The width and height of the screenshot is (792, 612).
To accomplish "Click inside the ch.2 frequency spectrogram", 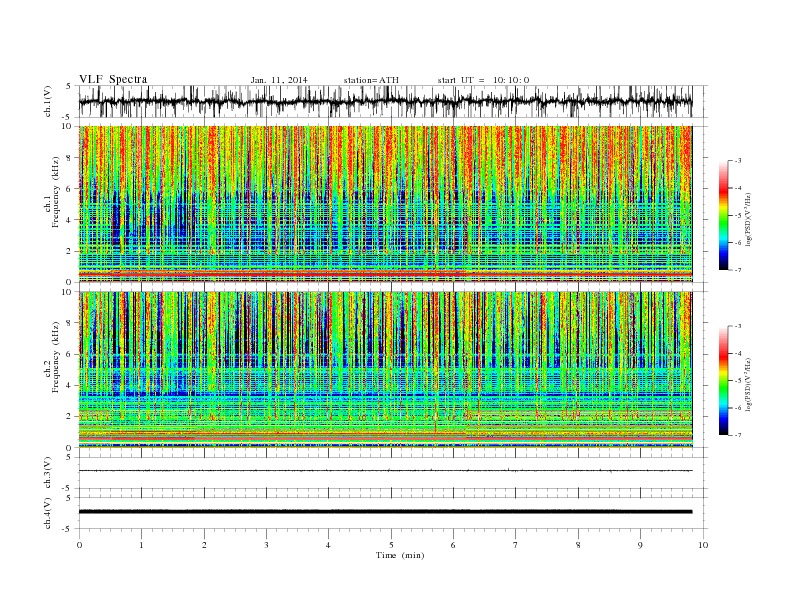I will point(385,370).
